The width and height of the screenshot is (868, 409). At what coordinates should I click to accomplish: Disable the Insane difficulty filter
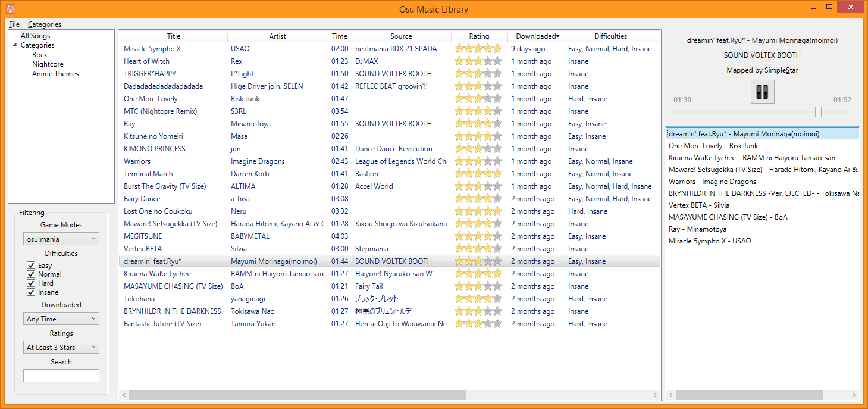tap(31, 292)
